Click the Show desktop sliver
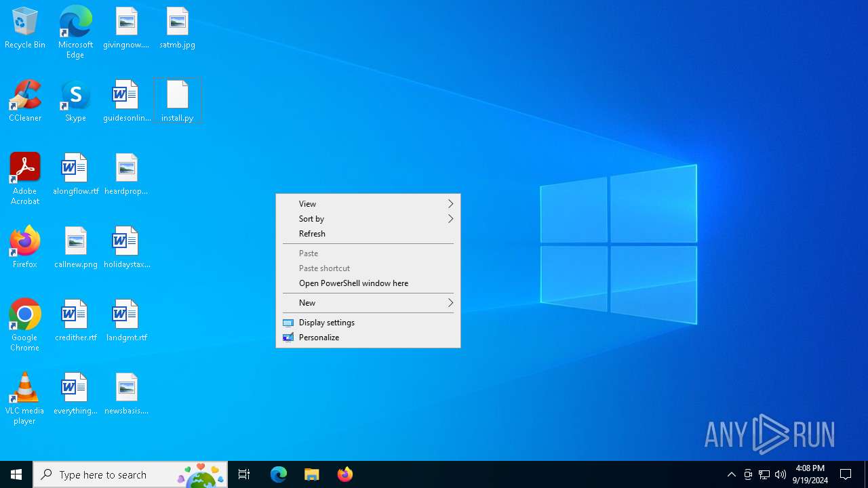Viewport: 868px width, 488px height. (x=866, y=474)
